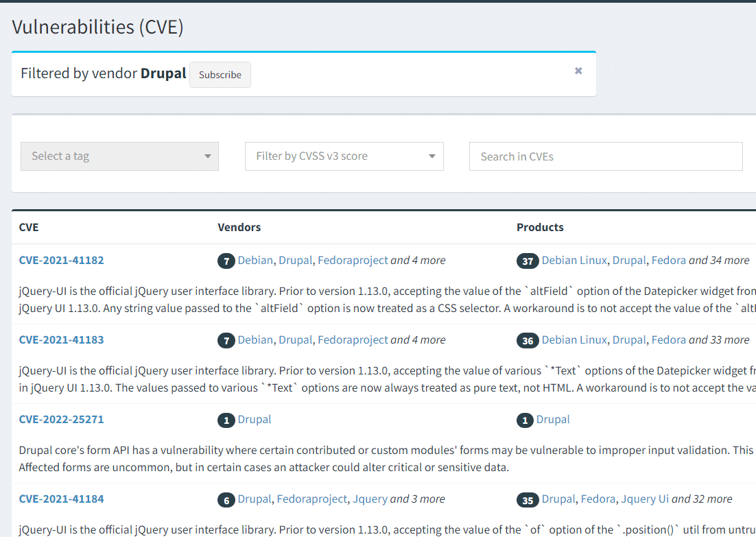Open the CVE-2021-41184 entry

62,499
